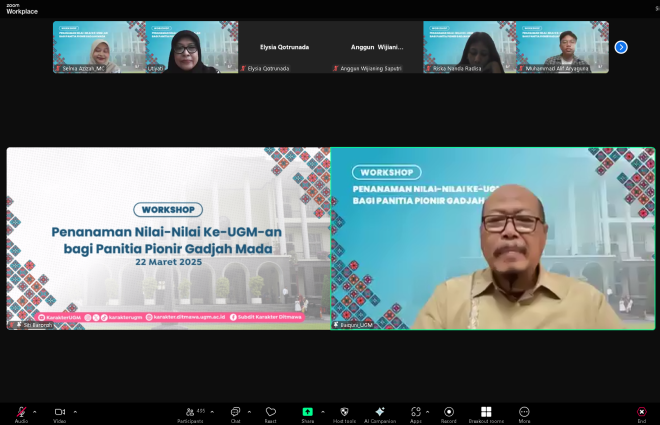This screenshot has height=425, width=660.
Task: Select Elysia Qotrunada's participant tile
Action: point(284,47)
